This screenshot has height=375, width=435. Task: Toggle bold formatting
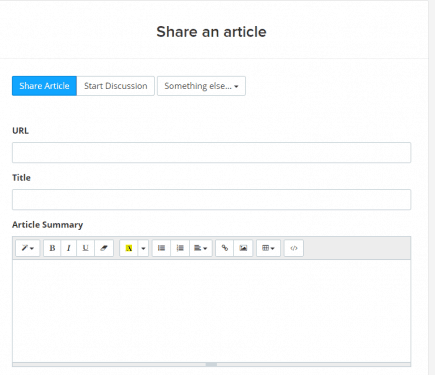tap(52, 248)
